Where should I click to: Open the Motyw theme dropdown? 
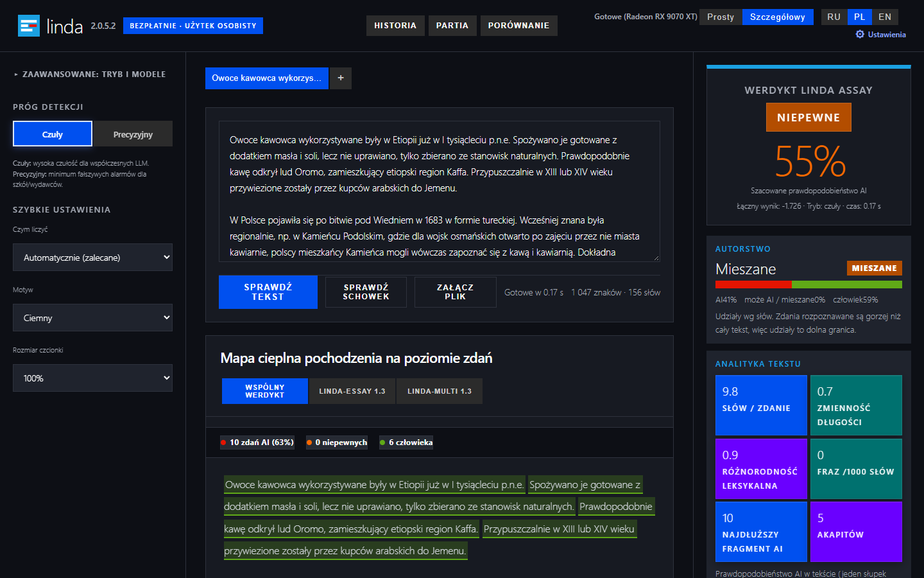click(x=92, y=318)
